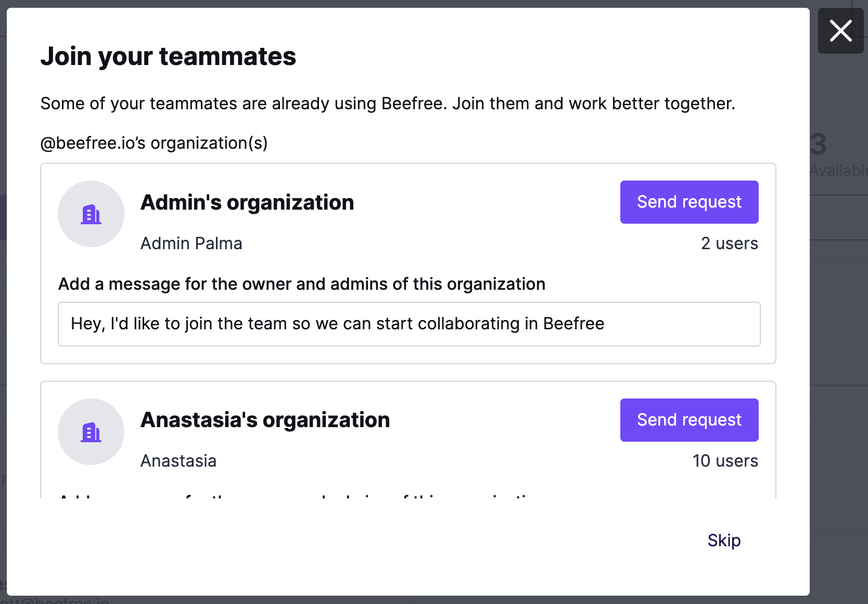Edit message field for Admin's organization
Screen dimensions: 868x604
pyautogui.click(x=409, y=324)
